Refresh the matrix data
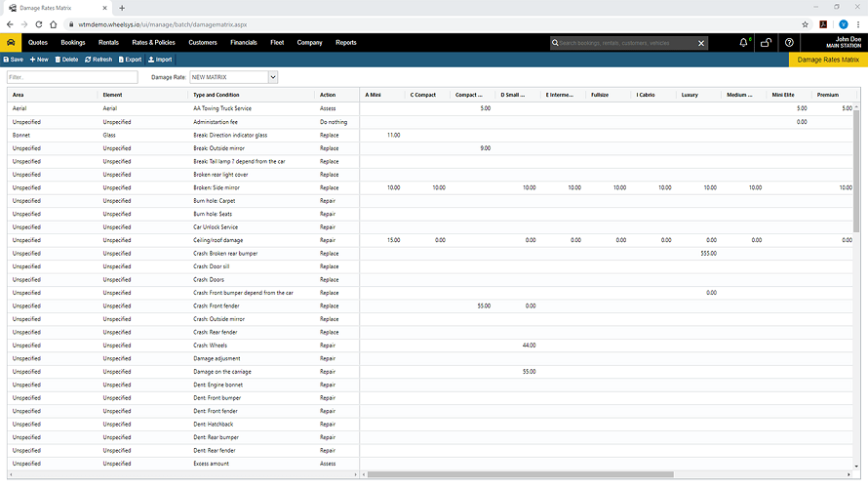 pyautogui.click(x=99, y=60)
